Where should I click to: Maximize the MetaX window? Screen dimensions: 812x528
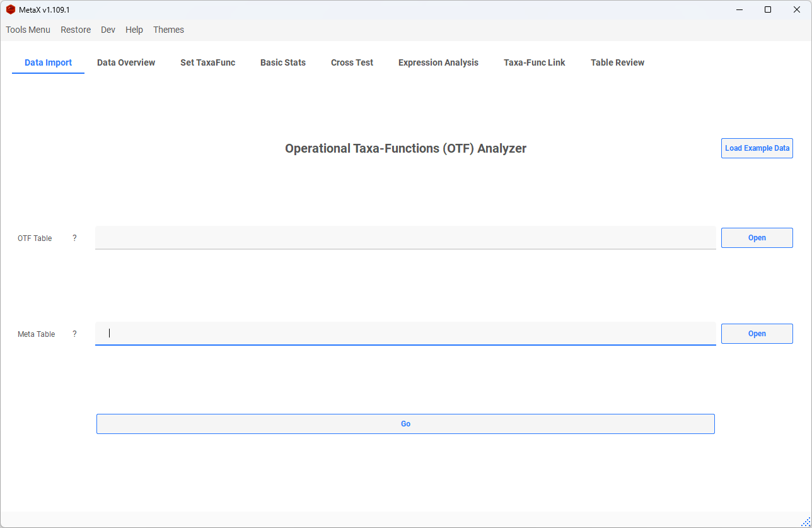(x=768, y=9)
